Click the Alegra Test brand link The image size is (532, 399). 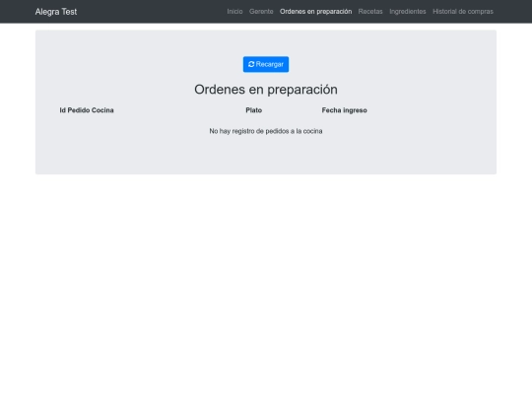tap(56, 12)
